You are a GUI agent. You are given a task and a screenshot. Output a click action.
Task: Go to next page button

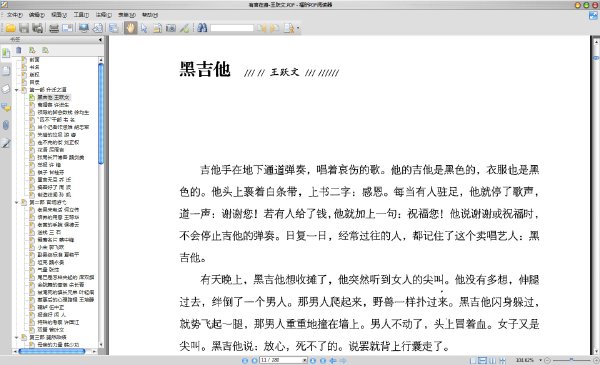tap(313, 360)
